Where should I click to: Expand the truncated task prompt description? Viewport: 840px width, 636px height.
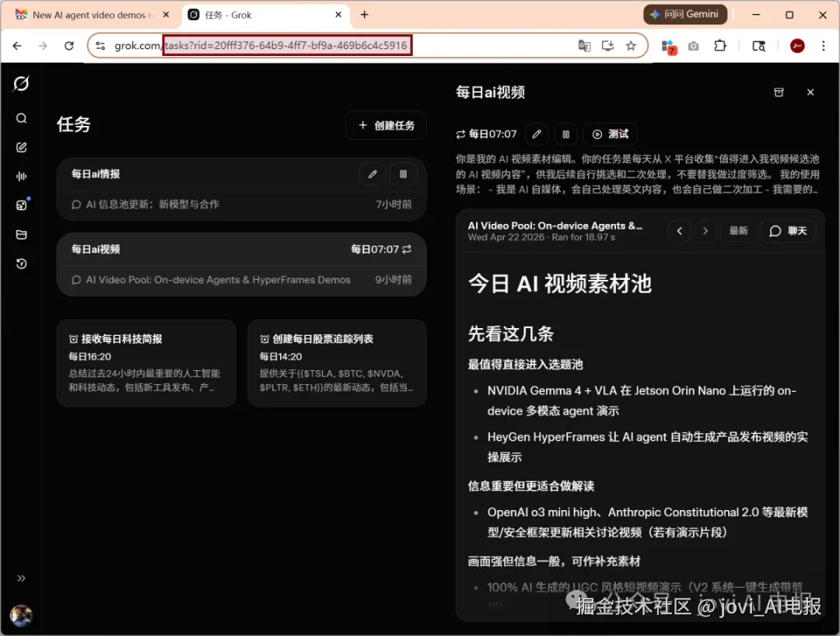(638, 174)
